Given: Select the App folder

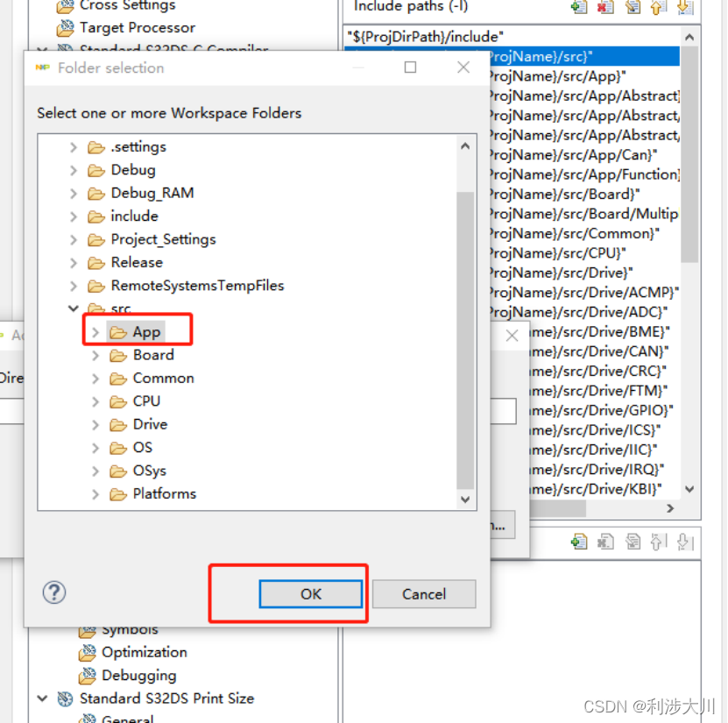Looking at the screenshot, I should coord(145,332).
